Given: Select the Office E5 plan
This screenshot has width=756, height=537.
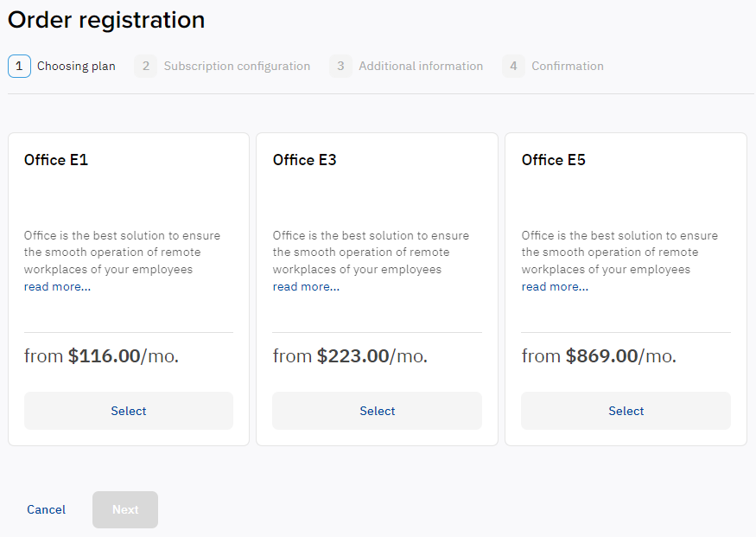Looking at the screenshot, I should [x=626, y=411].
